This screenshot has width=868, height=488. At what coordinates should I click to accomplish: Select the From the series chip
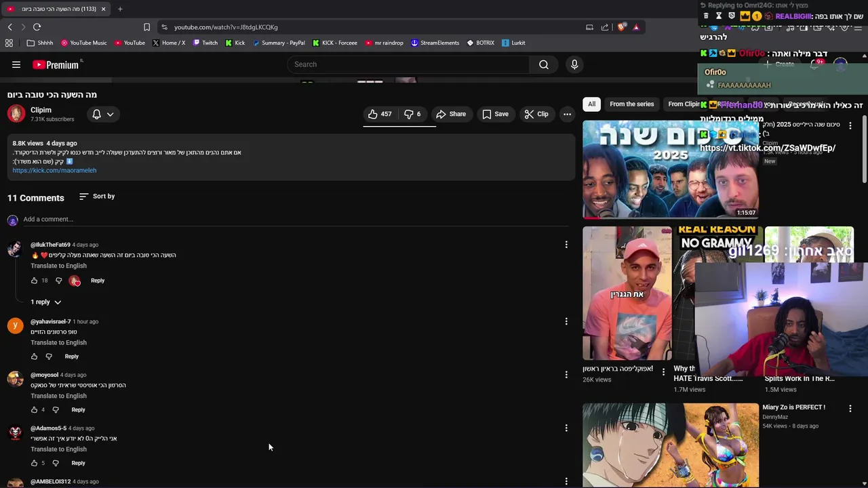click(x=631, y=104)
